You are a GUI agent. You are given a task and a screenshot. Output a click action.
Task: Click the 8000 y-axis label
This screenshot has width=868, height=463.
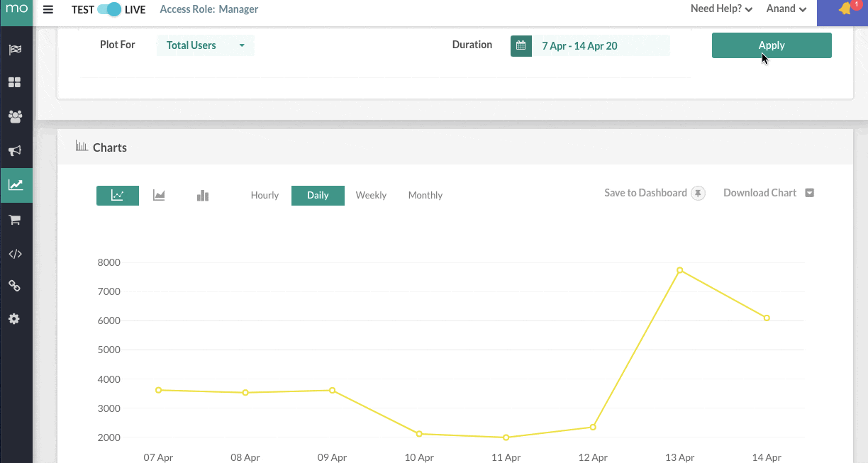pyautogui.click(x=108, y=262)
